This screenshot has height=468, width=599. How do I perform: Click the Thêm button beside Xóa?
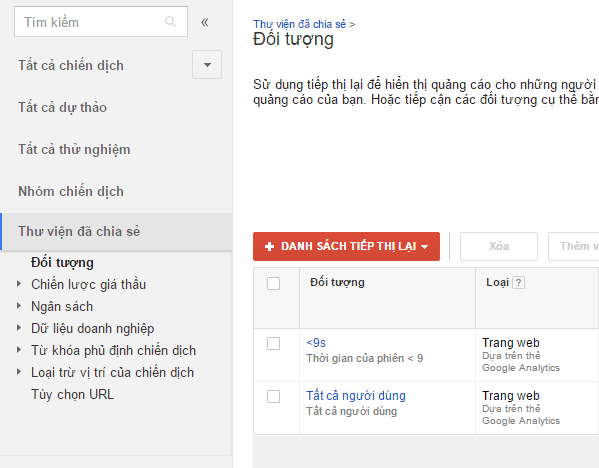[x=573, y=246]
